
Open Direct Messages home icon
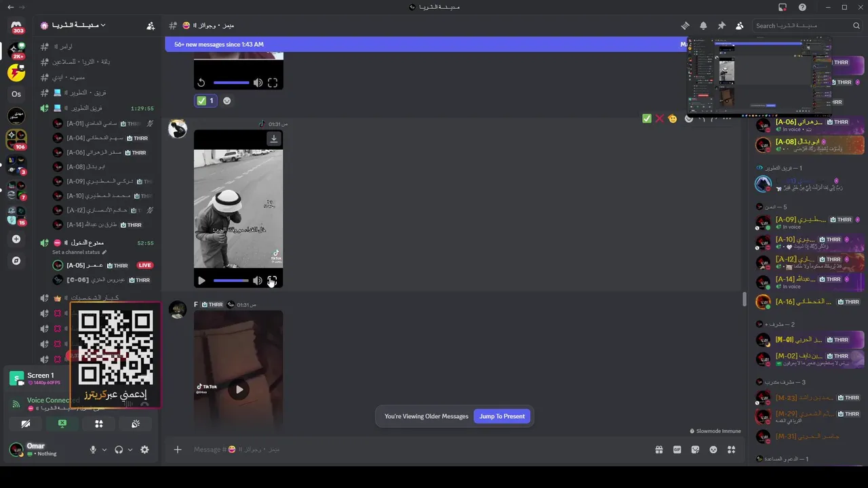tap(16, 26)
